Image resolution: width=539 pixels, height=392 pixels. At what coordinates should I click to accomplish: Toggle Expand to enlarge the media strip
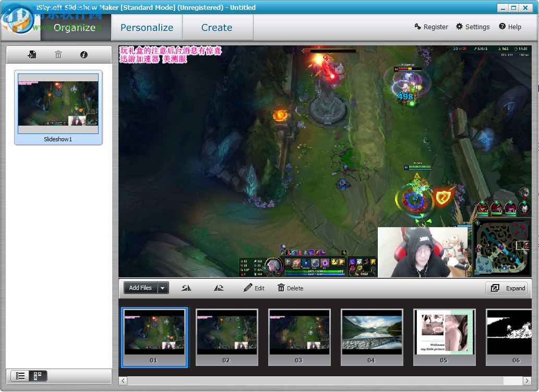coord(506,287)
